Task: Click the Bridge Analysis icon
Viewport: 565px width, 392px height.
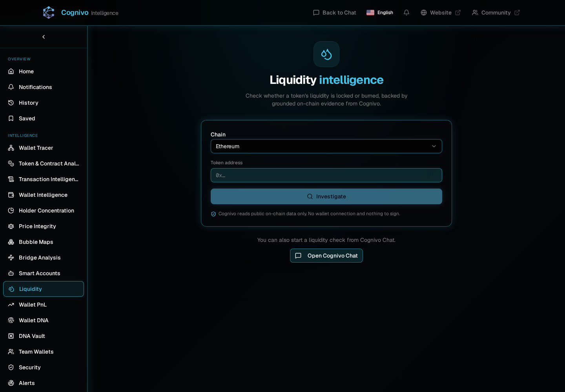Action: click(x=11, y=258)
